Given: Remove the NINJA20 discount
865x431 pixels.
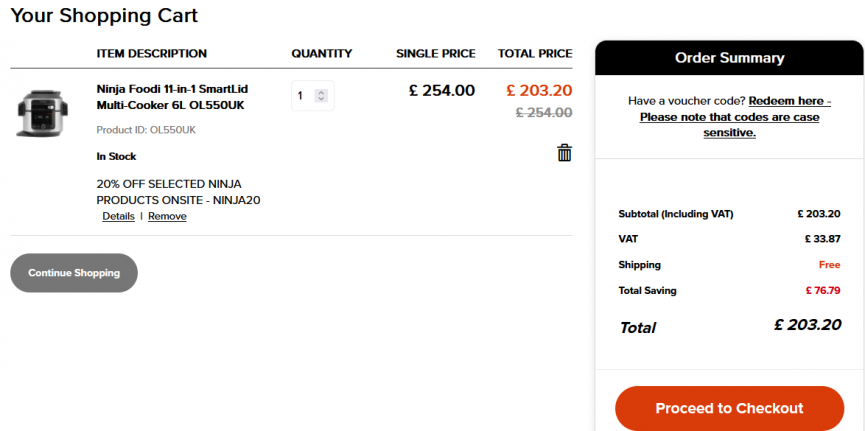Looking at the screenshot, I should coord(167,216).
